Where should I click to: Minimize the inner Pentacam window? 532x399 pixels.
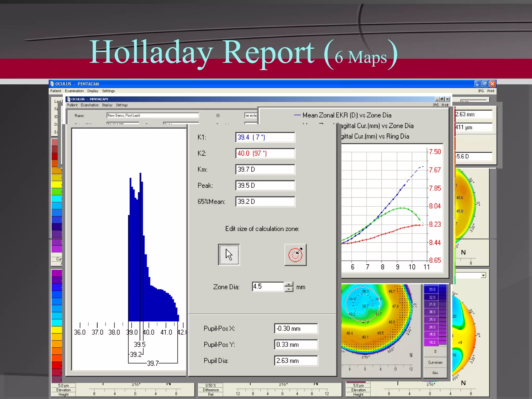(x=437, y=99)
